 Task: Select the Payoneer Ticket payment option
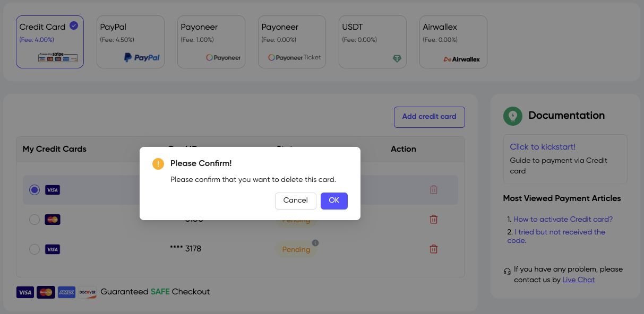click(x=291, y=41)
